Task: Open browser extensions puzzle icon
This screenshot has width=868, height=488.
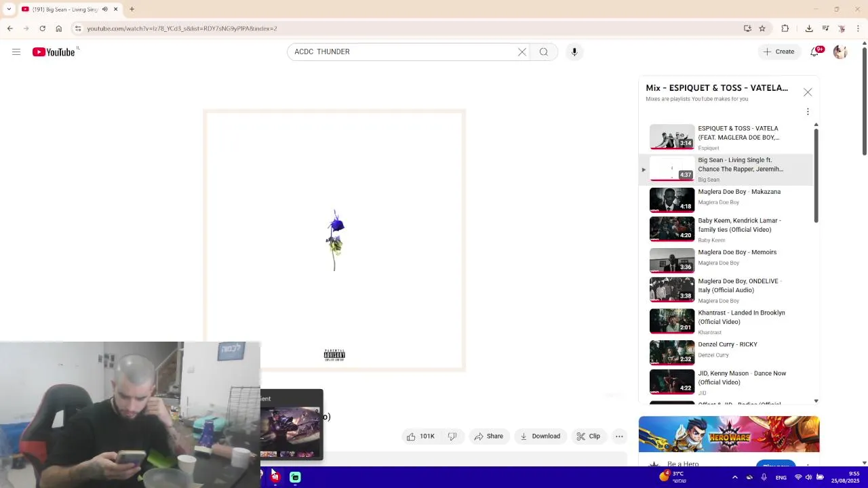Action: [x=785, y=28]
